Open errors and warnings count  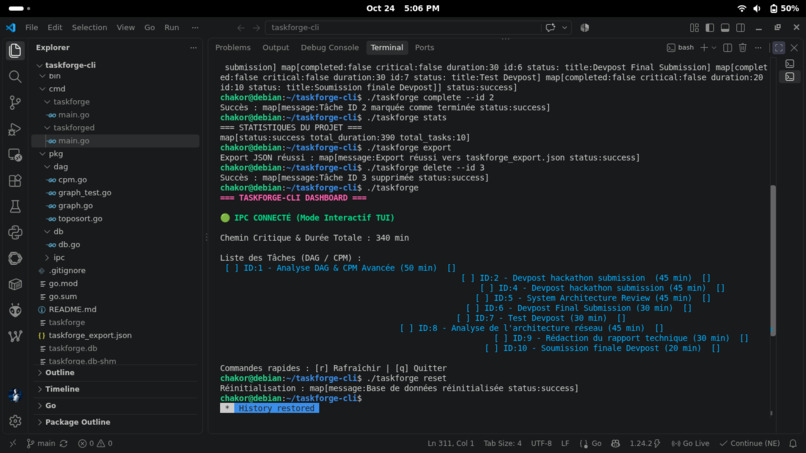(95, 443)
